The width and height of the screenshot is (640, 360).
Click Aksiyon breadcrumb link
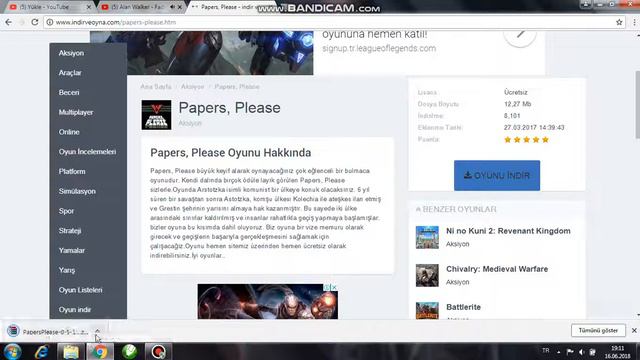(192, 87)
